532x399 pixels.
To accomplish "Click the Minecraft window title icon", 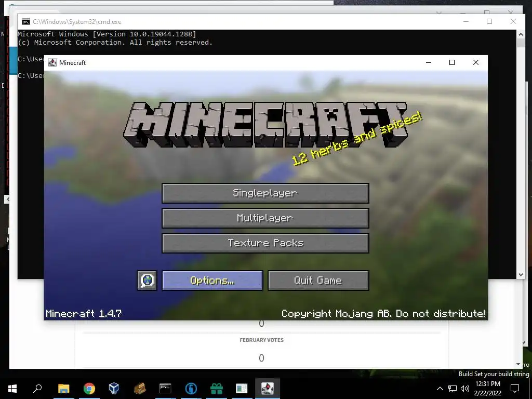I will pyautogui.click(x=52, y=62).
